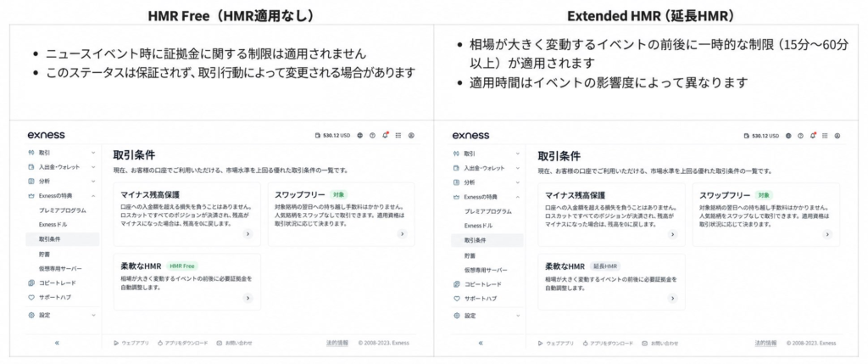
Task: Open the help question icon in Extended HMR panel
Action: click(800, 136)
